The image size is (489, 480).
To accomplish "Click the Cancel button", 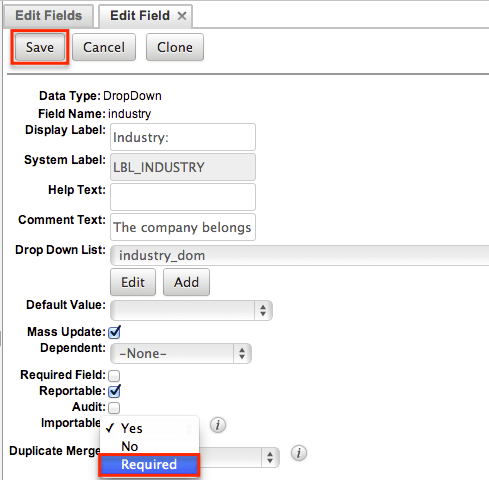I will pyautogui.click(x=104, y=47).
